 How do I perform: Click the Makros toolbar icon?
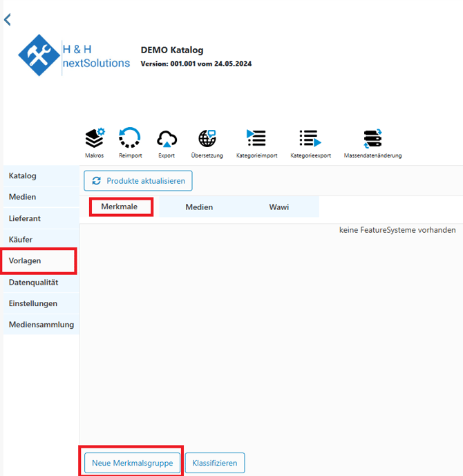click(95, 139)
